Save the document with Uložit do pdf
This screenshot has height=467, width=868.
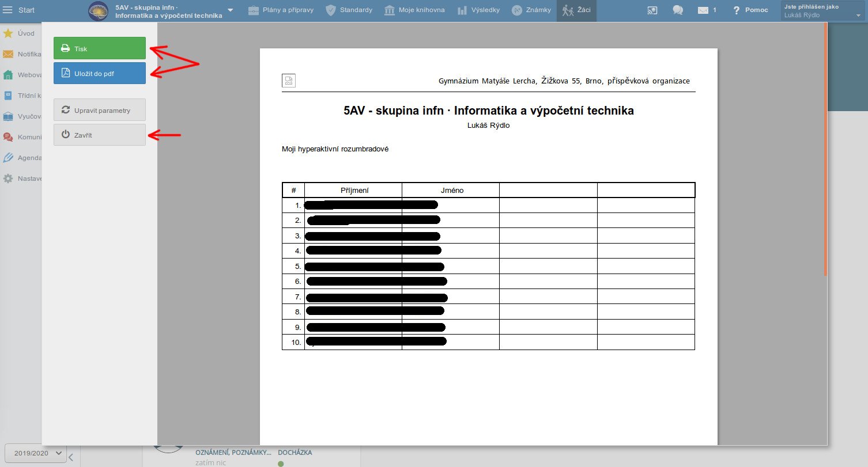pos(99,74)
